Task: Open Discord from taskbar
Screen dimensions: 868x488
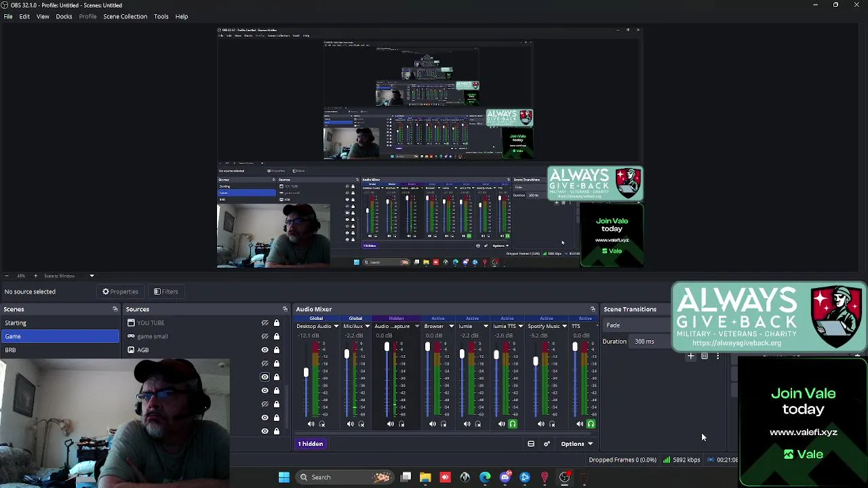Action: 505,477
